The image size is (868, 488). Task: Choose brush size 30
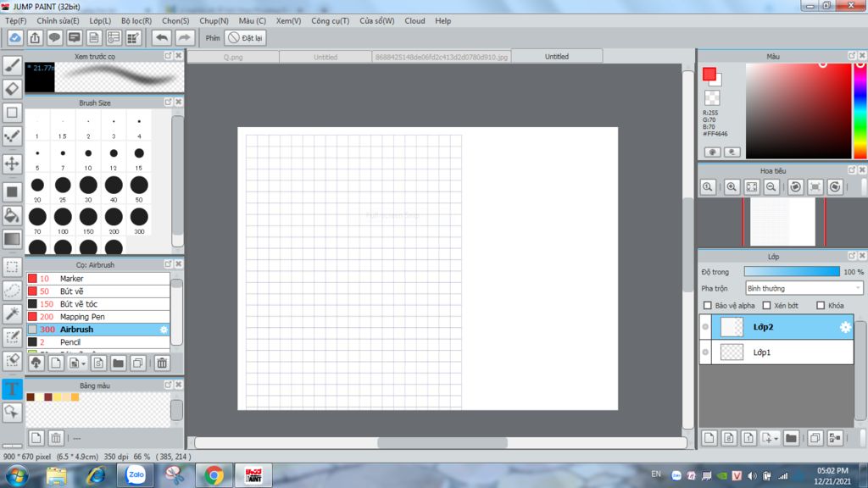[x=88, y=188]
